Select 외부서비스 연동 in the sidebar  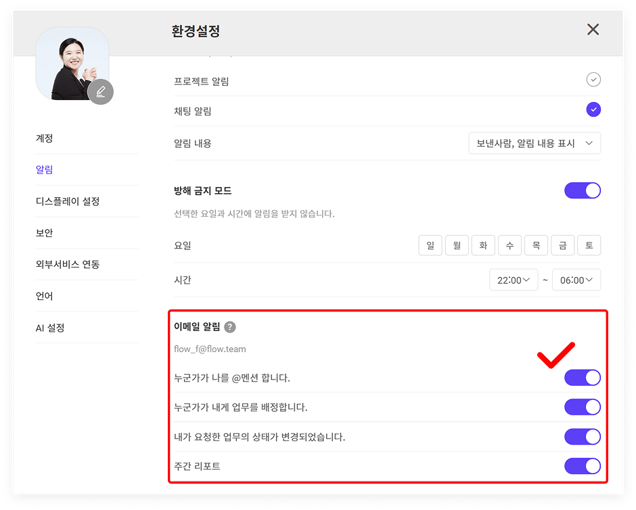click(x=67, y=264)
